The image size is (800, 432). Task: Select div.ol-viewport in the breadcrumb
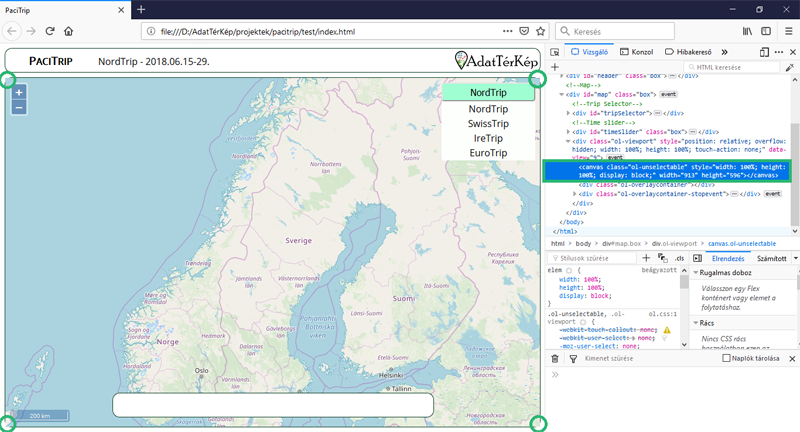(674, 244)
